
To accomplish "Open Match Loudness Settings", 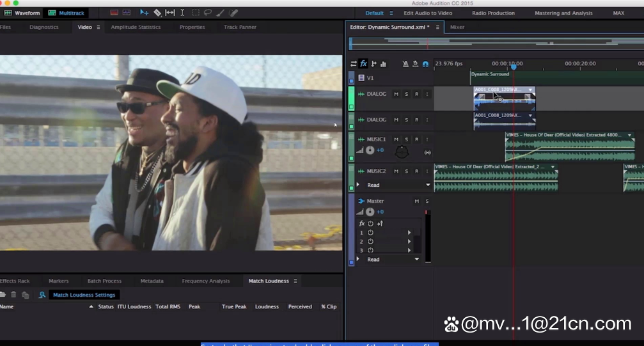I will click(x=84, y=295).
